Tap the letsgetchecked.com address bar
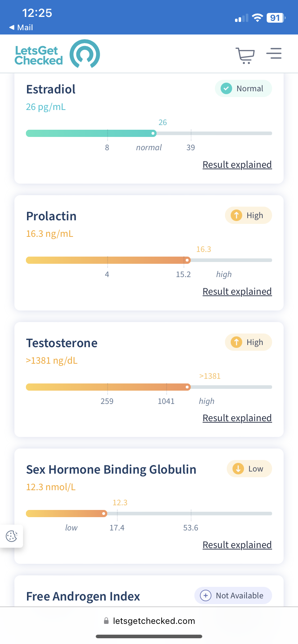 point(149,621)
